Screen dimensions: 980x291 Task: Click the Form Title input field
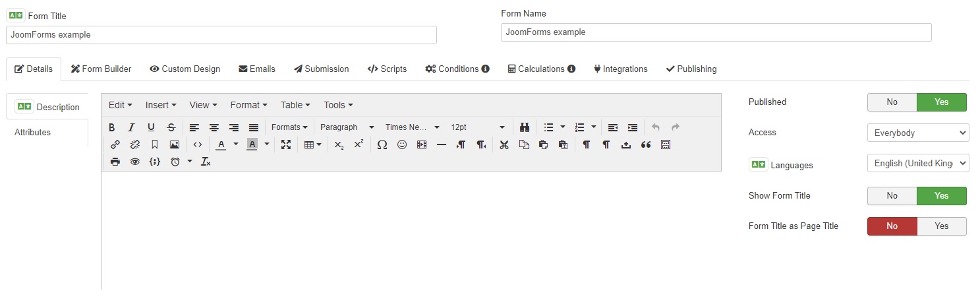[x=221, y=35]
